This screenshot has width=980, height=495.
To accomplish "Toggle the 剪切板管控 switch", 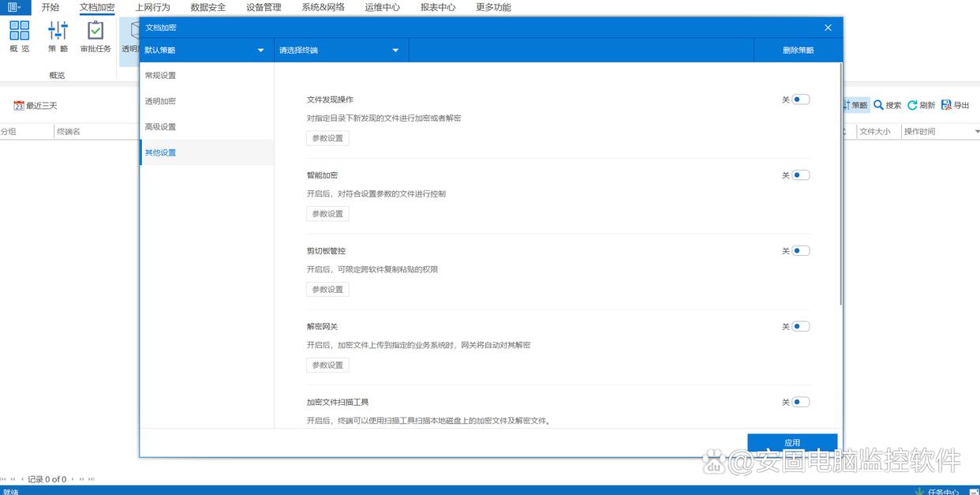I will tap(801, 251).
